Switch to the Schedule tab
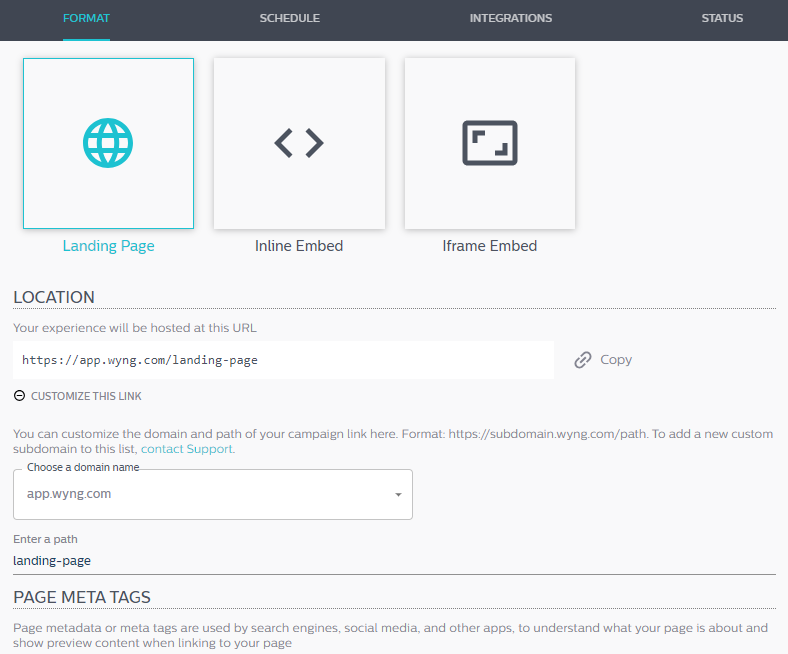Viewport: 788px width, 654px height. [x=289, y=18]
